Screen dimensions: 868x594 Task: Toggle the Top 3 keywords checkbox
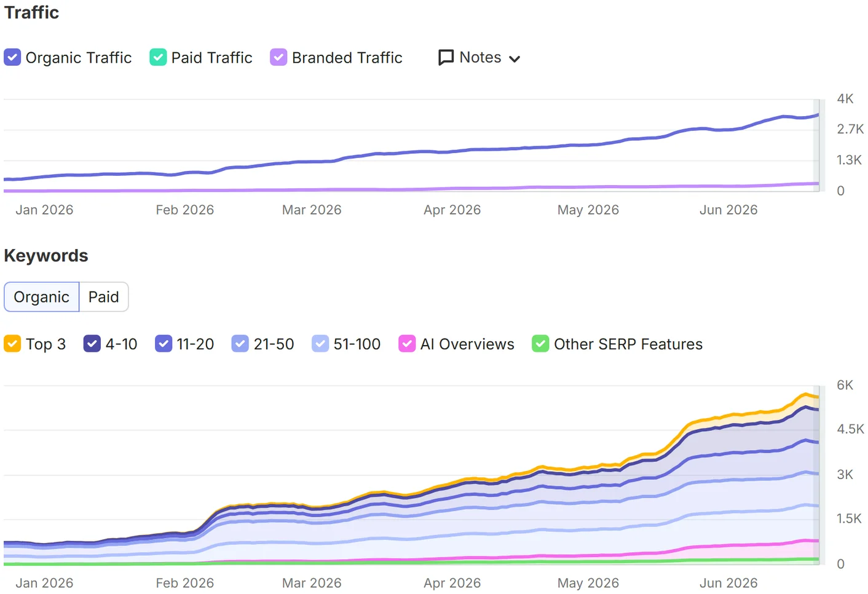pyautogui.click(x=12, y=344)
